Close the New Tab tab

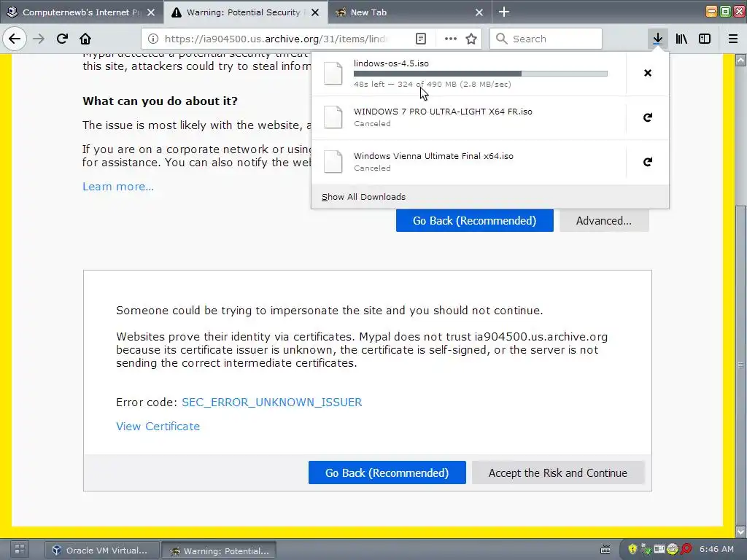click(x=479, y=12)
